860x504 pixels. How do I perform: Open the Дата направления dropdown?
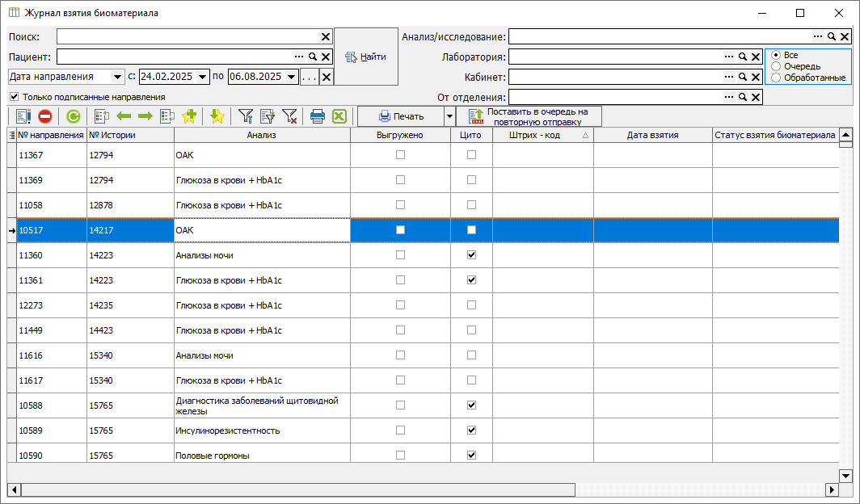pyautogui.click(x=117, y=77)
